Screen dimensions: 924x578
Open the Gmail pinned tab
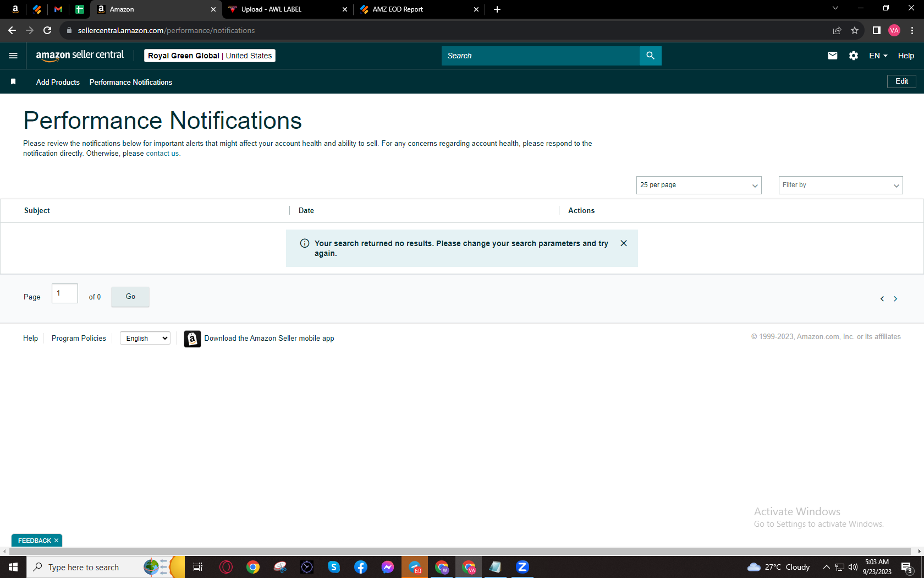58,9
